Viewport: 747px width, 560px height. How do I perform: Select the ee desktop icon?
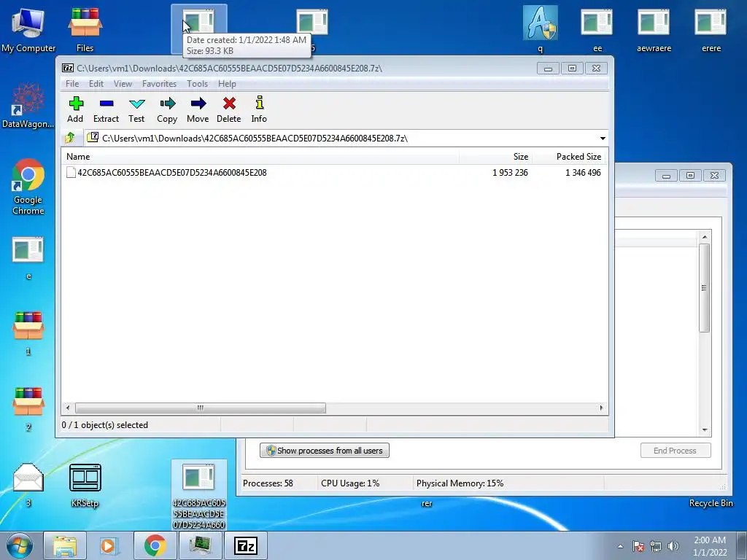point(597,29)
